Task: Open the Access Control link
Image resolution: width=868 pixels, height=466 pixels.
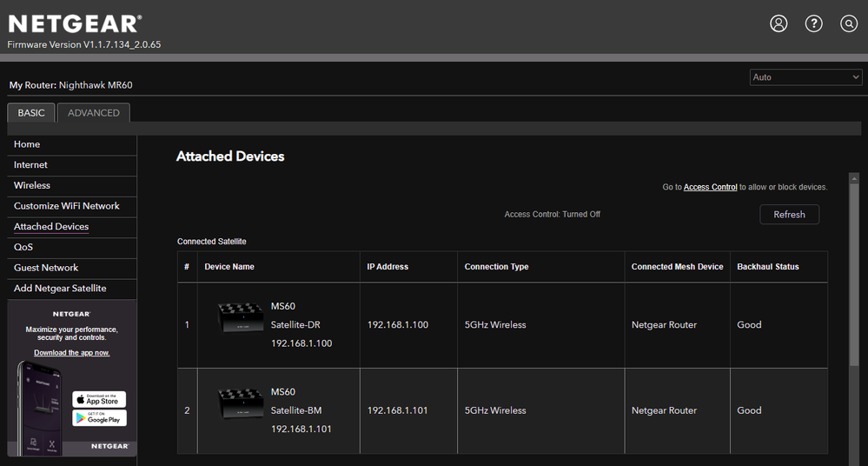Action: 710,187
